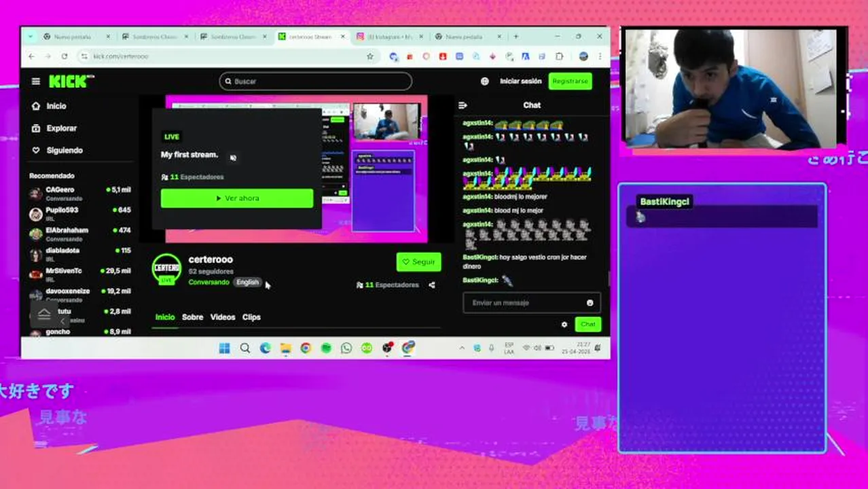Open recommended channel CAGeero
Image resolution: width=868 pixels, height=489 pixels.
(x=80, y=194)
